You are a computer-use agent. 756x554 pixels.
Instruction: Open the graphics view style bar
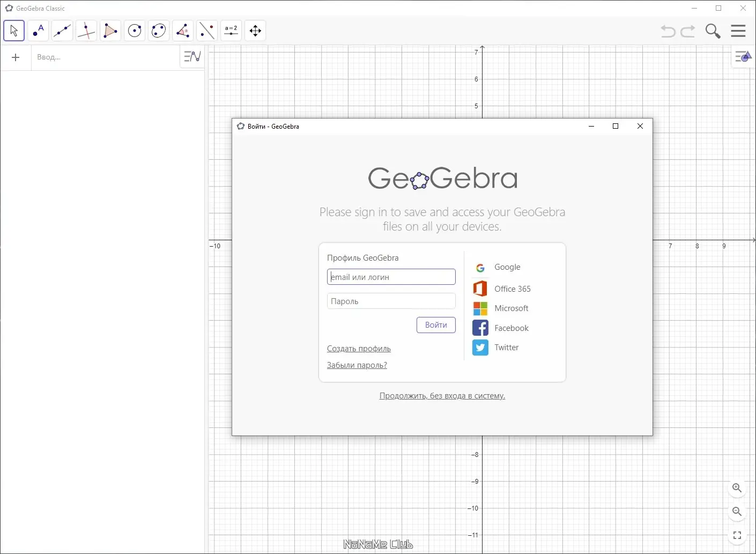pyautogui.click(x=743, y=56)
